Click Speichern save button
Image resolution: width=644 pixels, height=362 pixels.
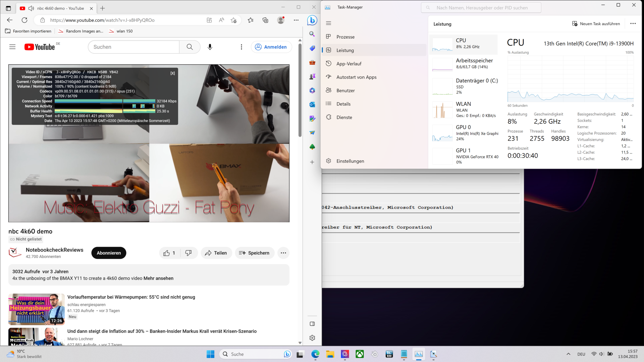coord(254,253)
